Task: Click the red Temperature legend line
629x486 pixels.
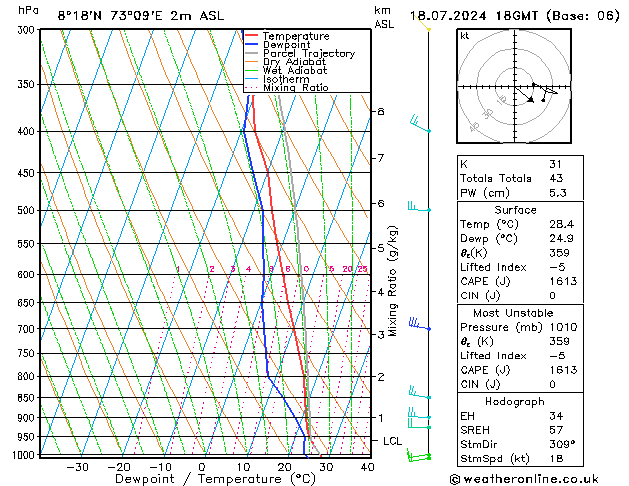Action: coord(251,36)
